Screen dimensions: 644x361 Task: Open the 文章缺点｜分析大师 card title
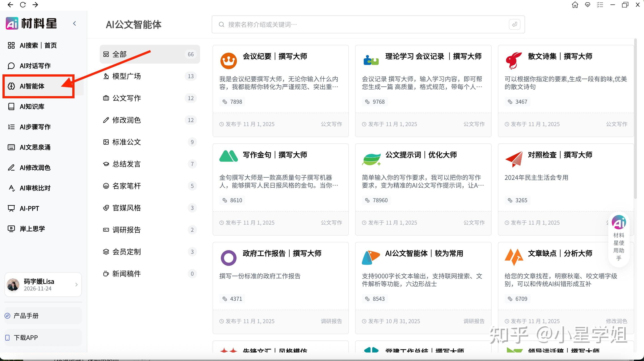point(560,254)
